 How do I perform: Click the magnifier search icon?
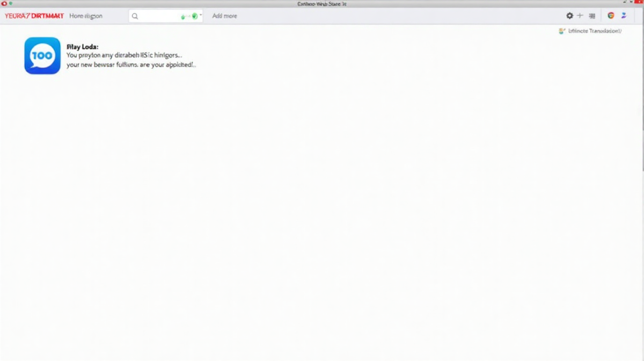(135, 16)
